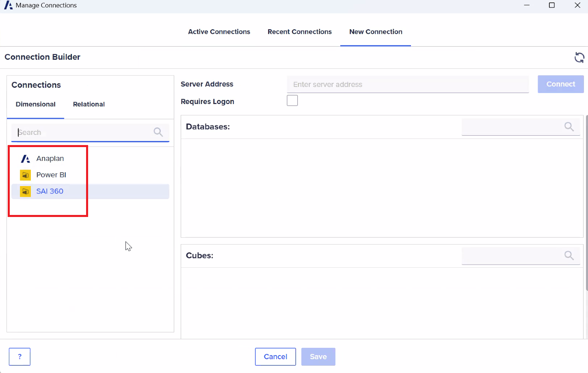Switch to Relational connections tab
Screen dimensions: 588x373
click(89, 104)
